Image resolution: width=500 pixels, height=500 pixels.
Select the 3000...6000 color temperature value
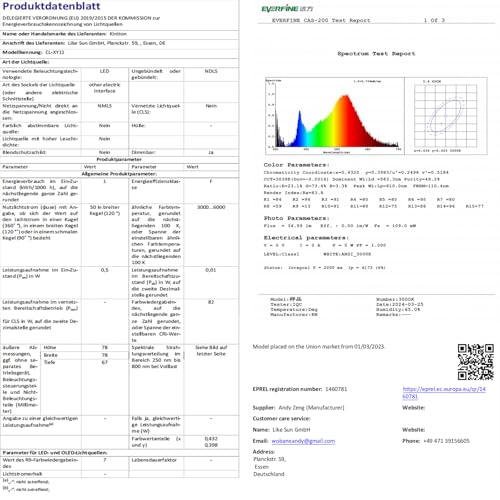pyautogui.click(x=211, y=207)
